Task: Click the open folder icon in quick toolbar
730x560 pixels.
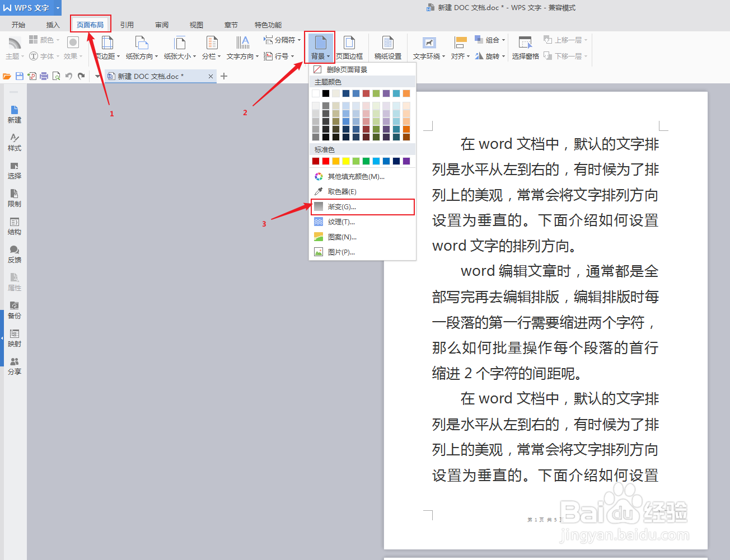Action: (7, 76)
